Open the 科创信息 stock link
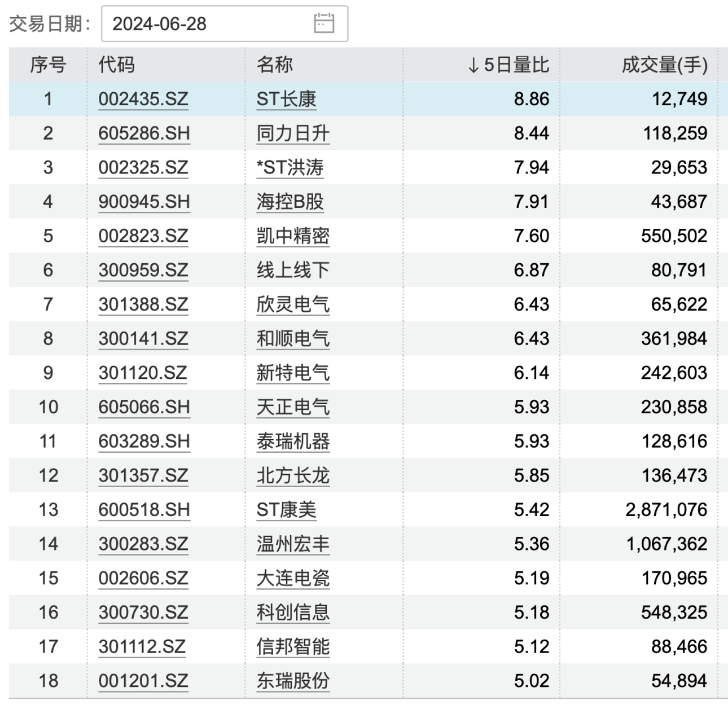Image resolution: width=728 pixels, height=704 pixels. (x=293, y=612)
